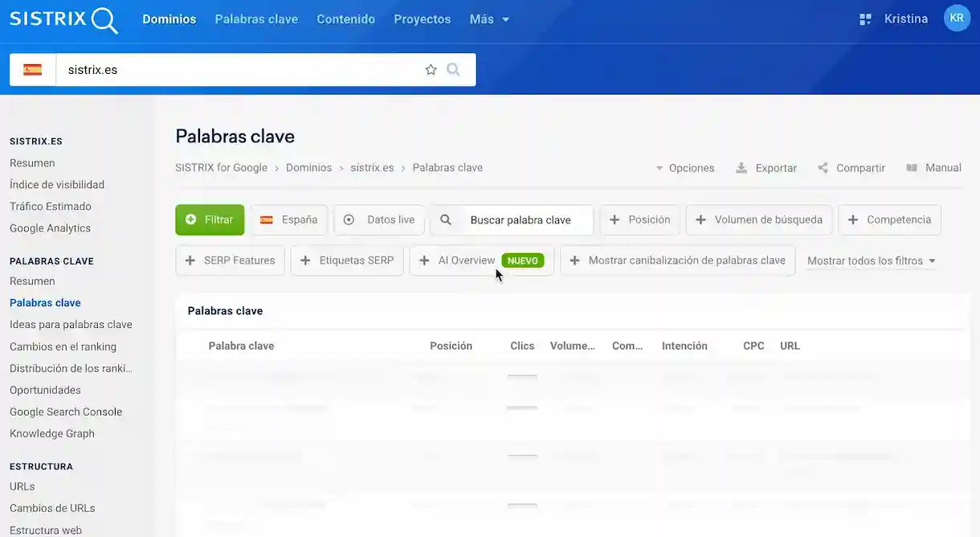Image resolution: width=980 pixels, height=537 pixels.
Task: Click the Exportar download icon
Action: [x=740, y=167]
